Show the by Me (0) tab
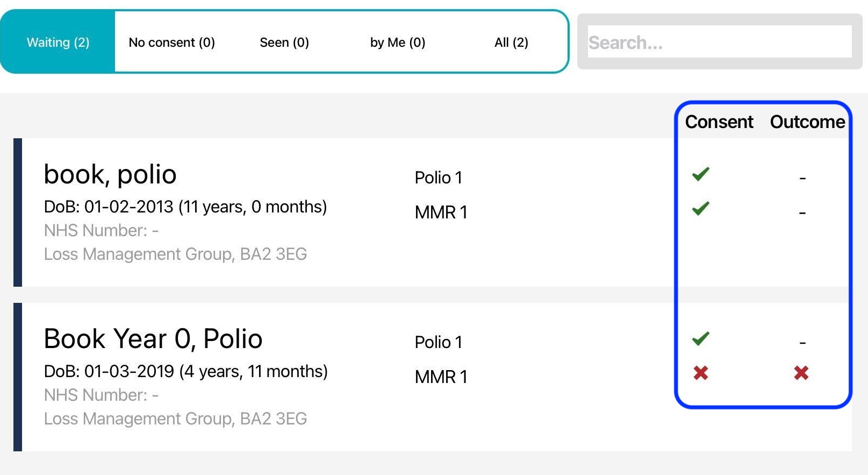868x475 pixels. coord(398,42)
